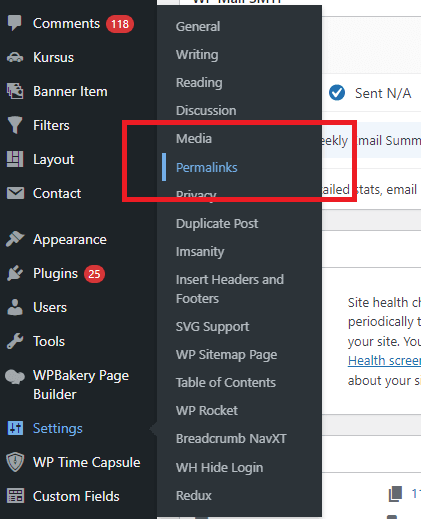Click the Plugins plug icon
This screenshot has width=421, height=519.
tap(15, 273)
